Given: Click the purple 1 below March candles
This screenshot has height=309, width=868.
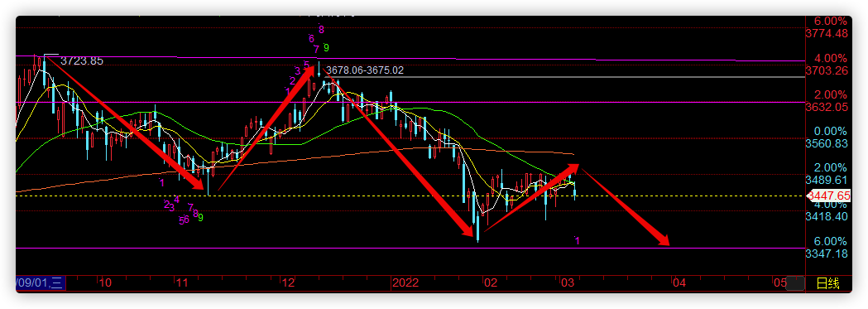Looking at the screenshot, I should (577, 240).
